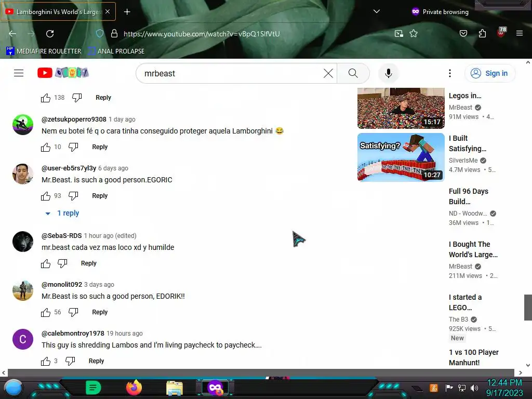Dislike the comment by @user-eb5rs7yl3y

click(x=73, y=196)
